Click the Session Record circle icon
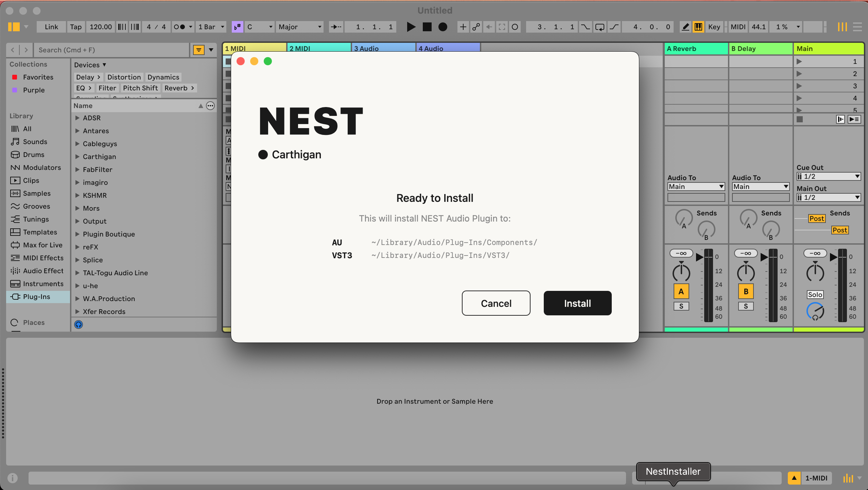This screenshot has width=868, height=490. (515, 27)
